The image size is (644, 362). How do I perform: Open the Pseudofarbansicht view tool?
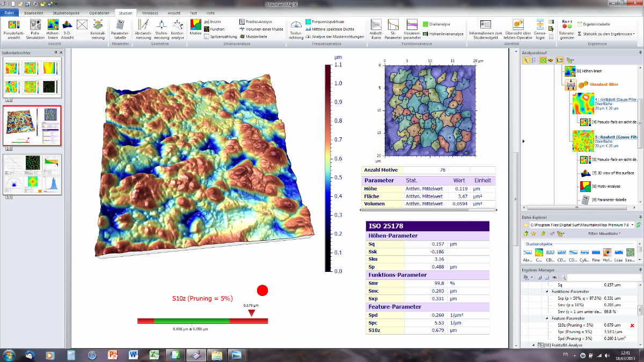click(x=13, y=29)
